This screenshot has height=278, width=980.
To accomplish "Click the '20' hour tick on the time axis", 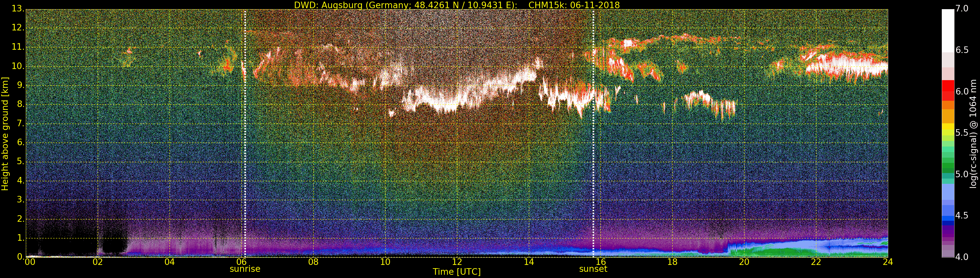I will 744,262.
